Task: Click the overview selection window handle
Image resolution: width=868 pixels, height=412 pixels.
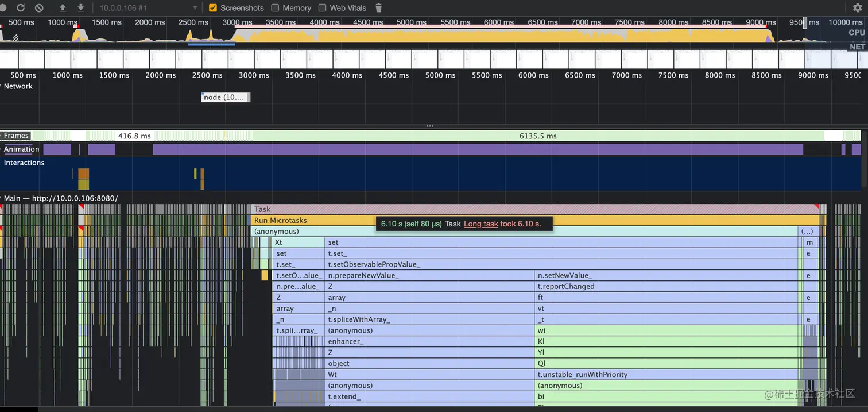Action: point(805,22)
